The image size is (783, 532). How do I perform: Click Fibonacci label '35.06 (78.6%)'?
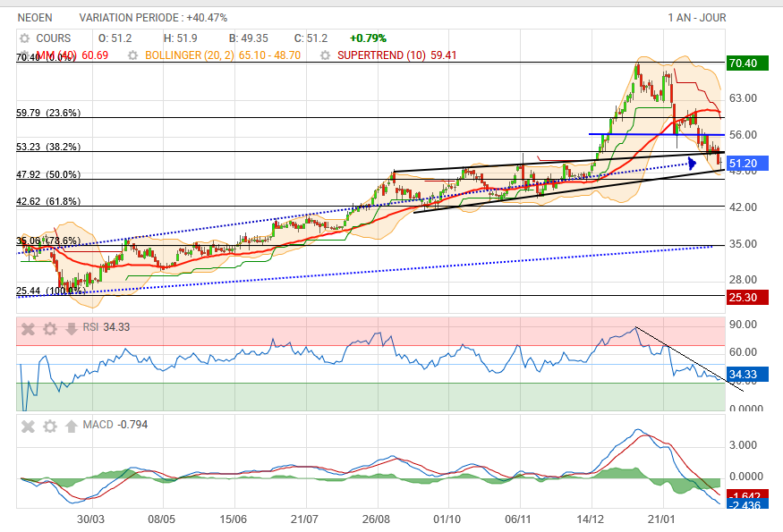[48, 241]
